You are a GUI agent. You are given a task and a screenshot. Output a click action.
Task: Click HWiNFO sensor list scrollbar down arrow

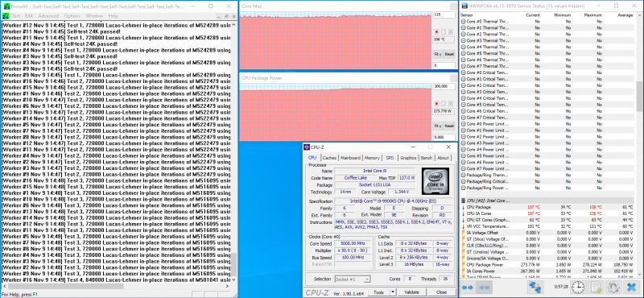click(x=639, y=274)
